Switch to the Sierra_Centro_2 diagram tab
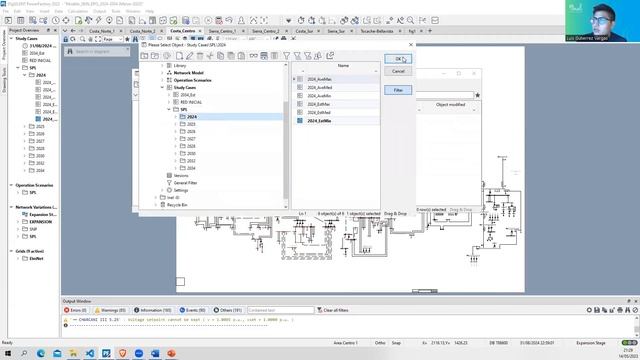Screen dimensions: 640x360 (x=265, y=31)
